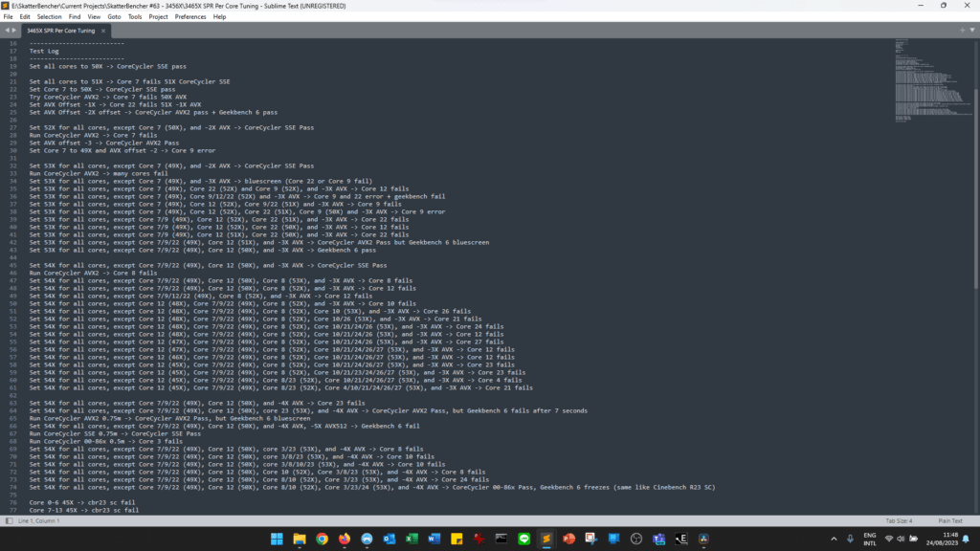Click the 'Test Log' heading line
The image size is (980, 551).
tap(44, 52)
